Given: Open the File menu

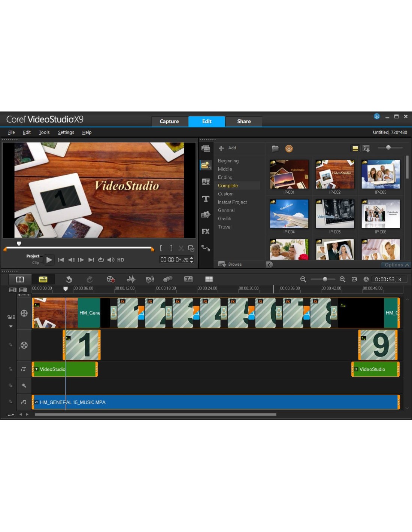Looking at the screenshot, I should point(12,132).
